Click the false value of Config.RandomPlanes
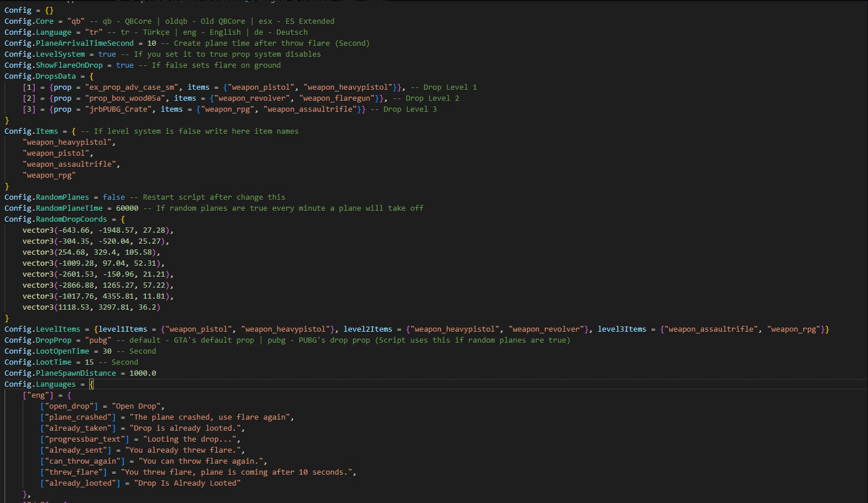This screenshot has height=503, width=868. click(x=114, y=197)
